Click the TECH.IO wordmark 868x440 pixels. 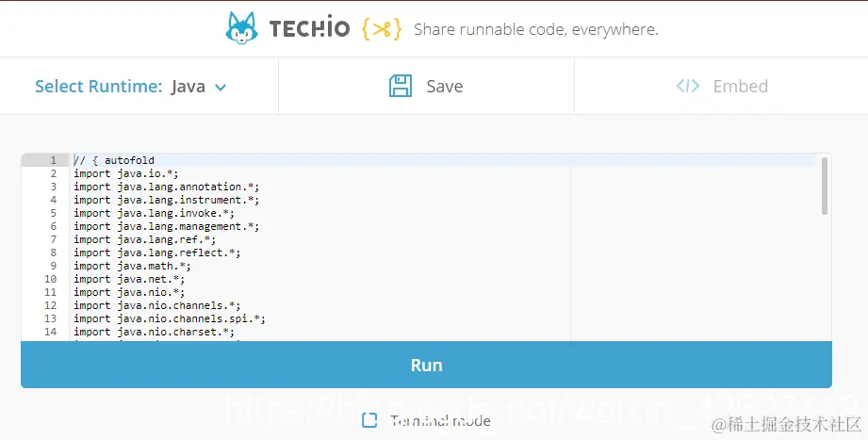pyautogui.click(x=309, y=29)
